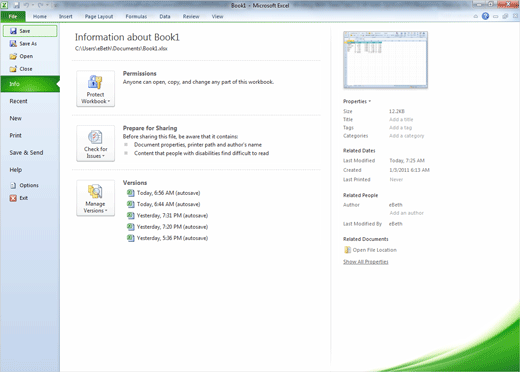Switch to the Page Layout tab
This screenshot has width=520, height=372.
click(99, 16)
